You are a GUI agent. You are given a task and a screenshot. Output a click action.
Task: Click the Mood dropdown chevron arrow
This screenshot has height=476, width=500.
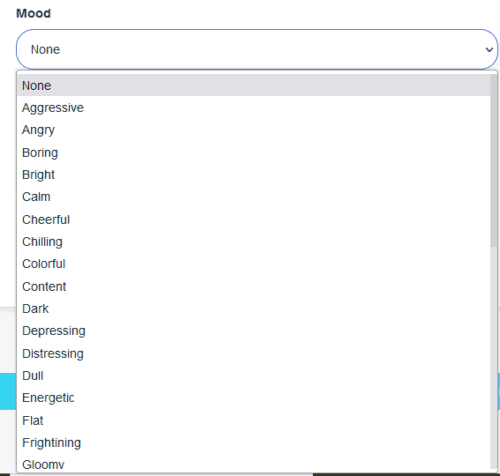[x=489, y=50]
